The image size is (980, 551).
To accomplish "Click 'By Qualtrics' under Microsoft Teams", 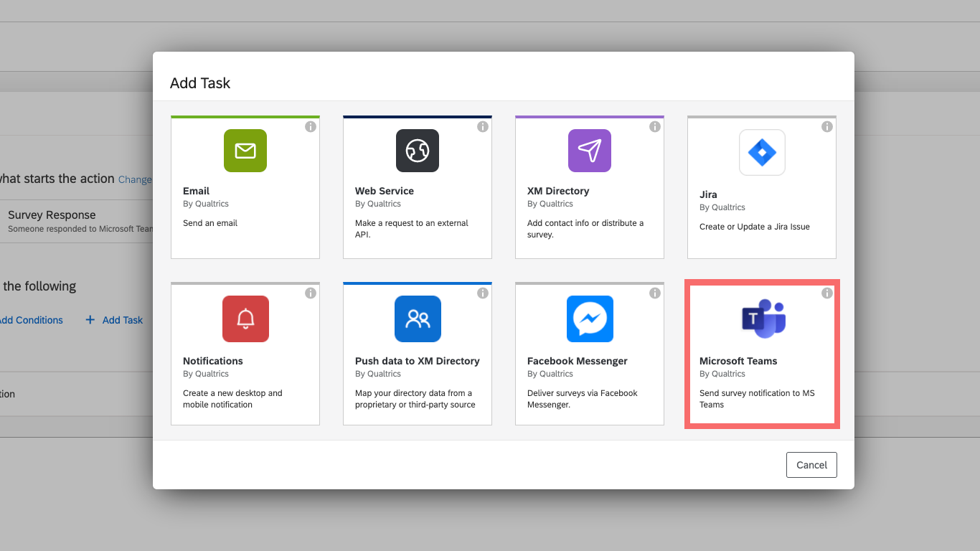I will [x=722, y=374].
